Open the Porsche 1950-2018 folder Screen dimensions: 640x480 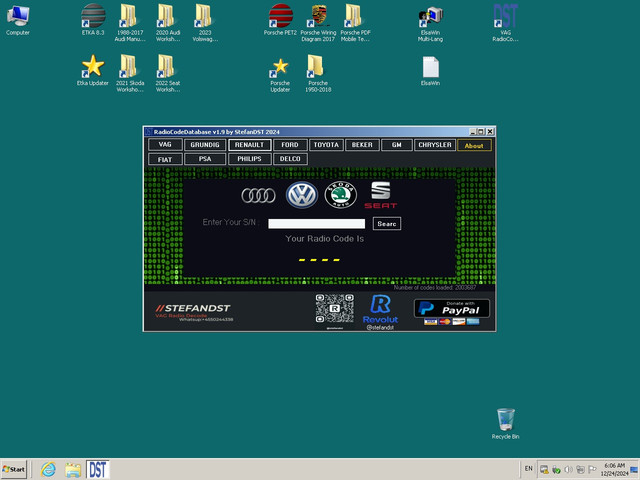pos(318,73)
